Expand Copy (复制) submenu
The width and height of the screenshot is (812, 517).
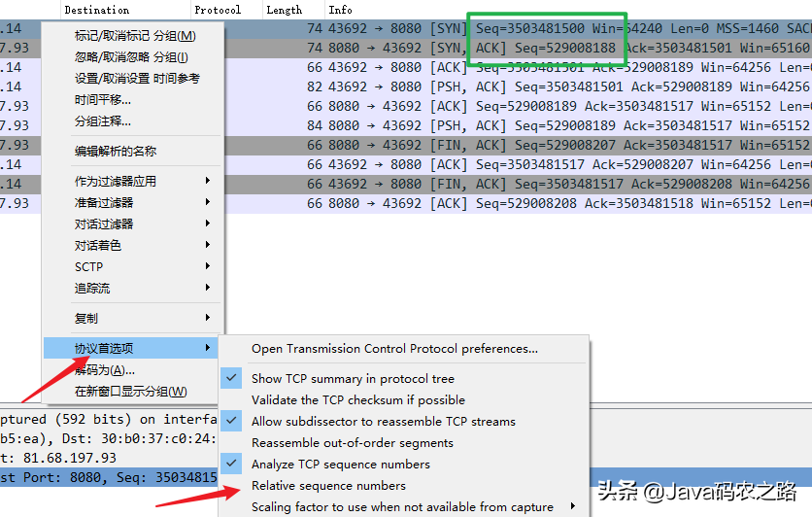[x=134, y=318]
